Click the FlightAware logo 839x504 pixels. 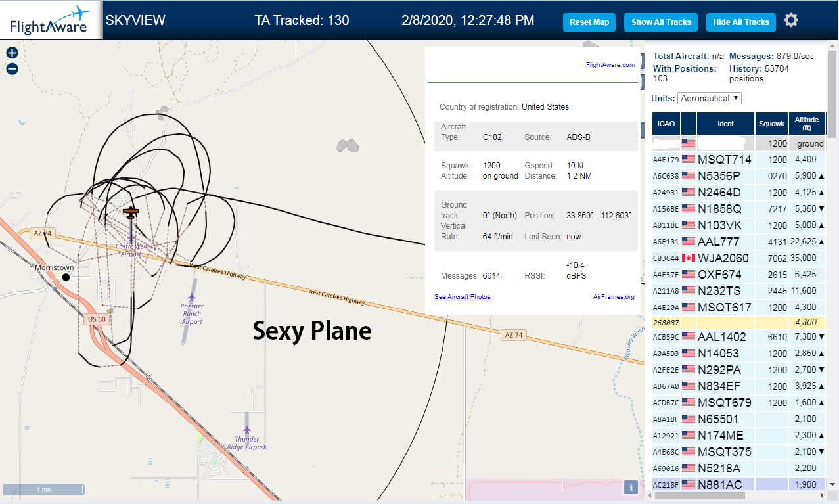(x=50, y=20)
